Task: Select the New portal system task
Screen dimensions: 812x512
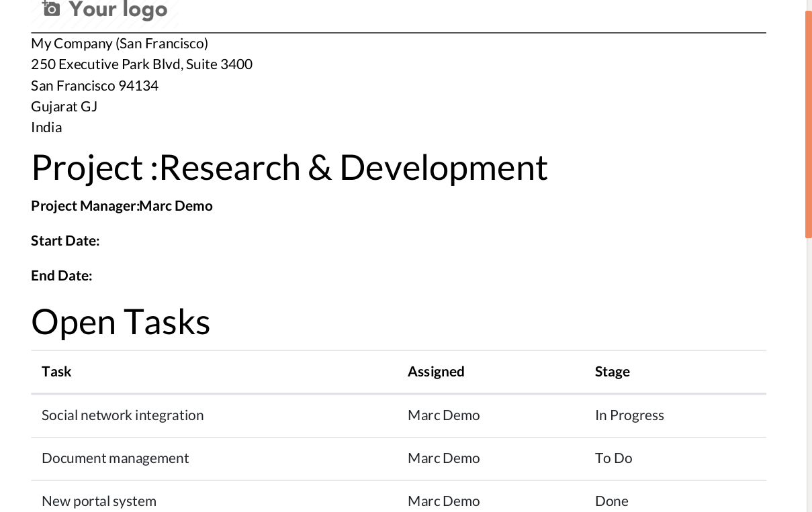Action: click(99, 501)
